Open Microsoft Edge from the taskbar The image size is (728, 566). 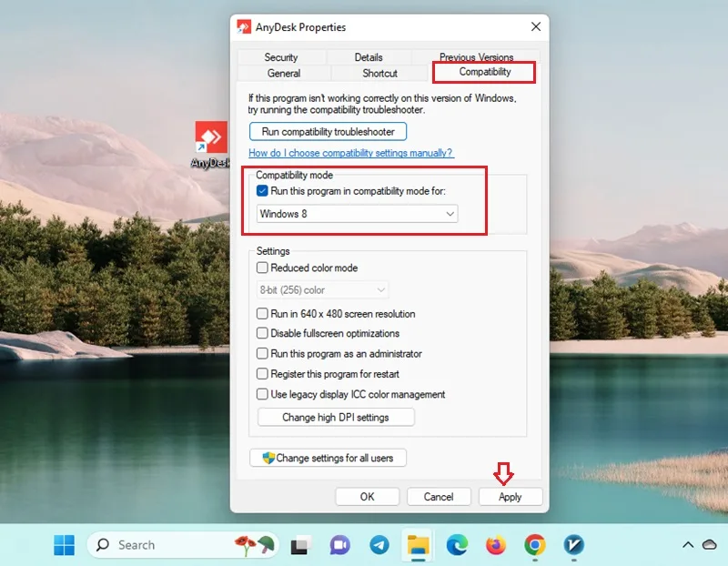pyautogui.click(x=458, y=545)
